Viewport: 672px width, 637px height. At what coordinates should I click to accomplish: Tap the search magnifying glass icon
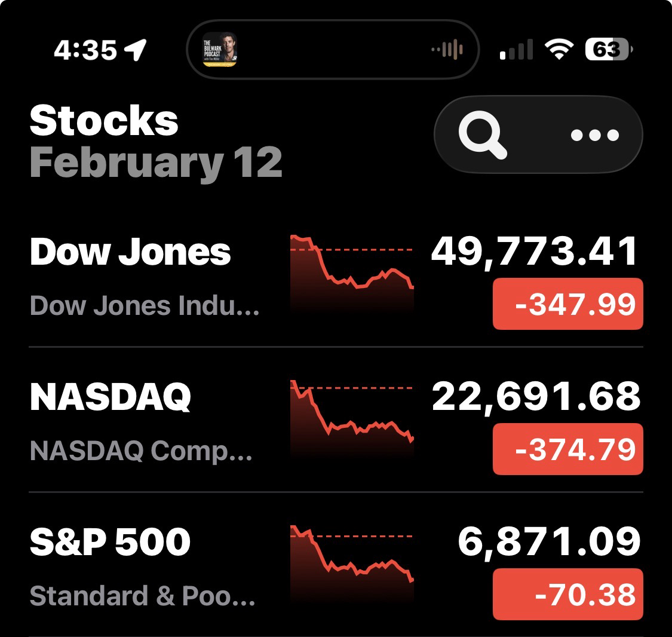tap(482, 135)
